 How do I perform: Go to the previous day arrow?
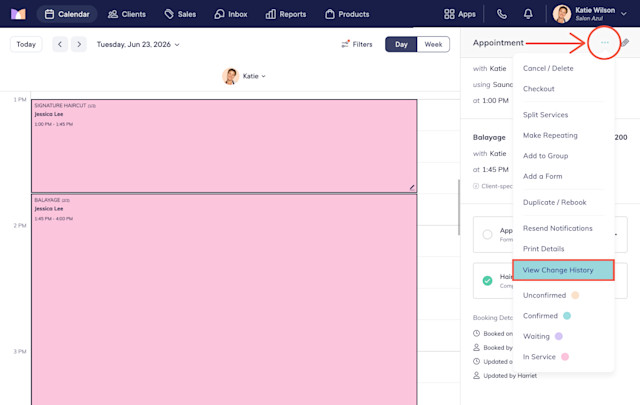pos(60,44)
